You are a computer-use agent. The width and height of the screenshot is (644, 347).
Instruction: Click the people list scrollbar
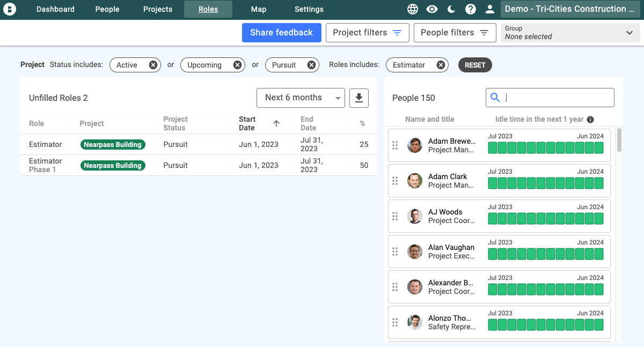(620, 139)
